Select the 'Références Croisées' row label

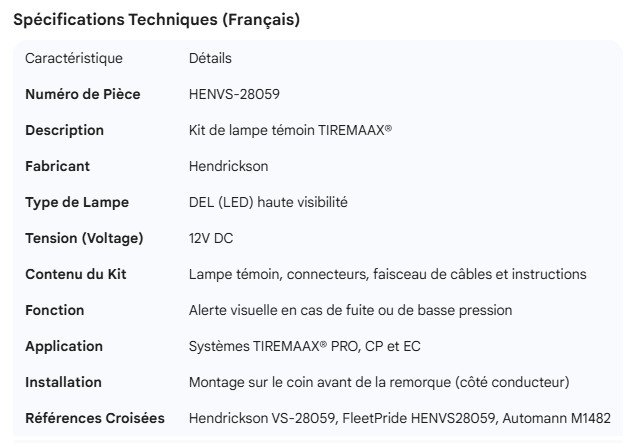point(94,418)
